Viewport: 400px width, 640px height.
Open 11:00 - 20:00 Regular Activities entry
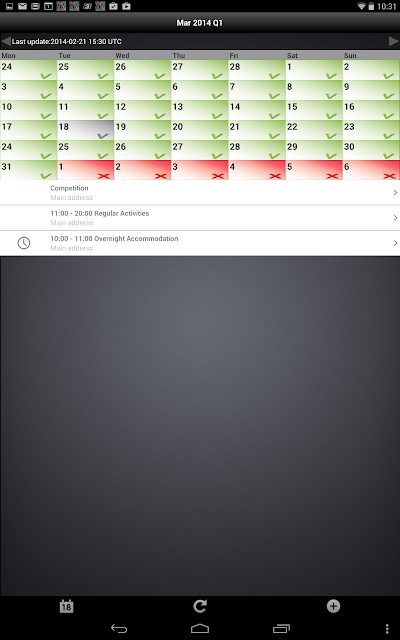click(x=200, y=218)
